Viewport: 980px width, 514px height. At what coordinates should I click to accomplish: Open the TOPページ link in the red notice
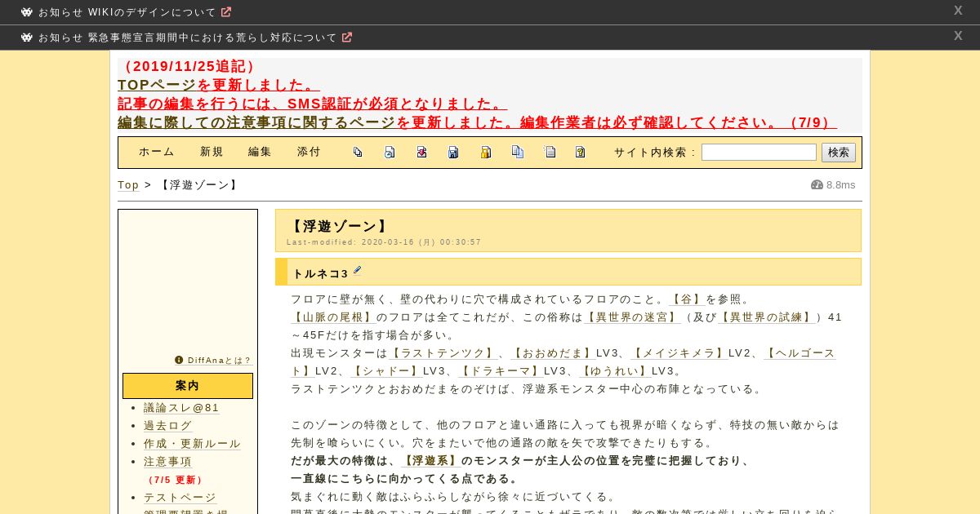point(157,85)
